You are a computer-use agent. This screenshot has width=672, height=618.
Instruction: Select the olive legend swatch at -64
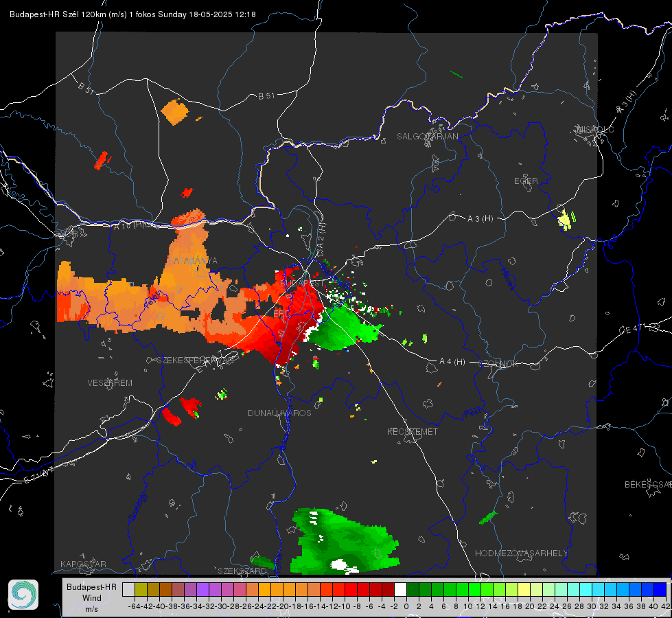tap(141, 589)
